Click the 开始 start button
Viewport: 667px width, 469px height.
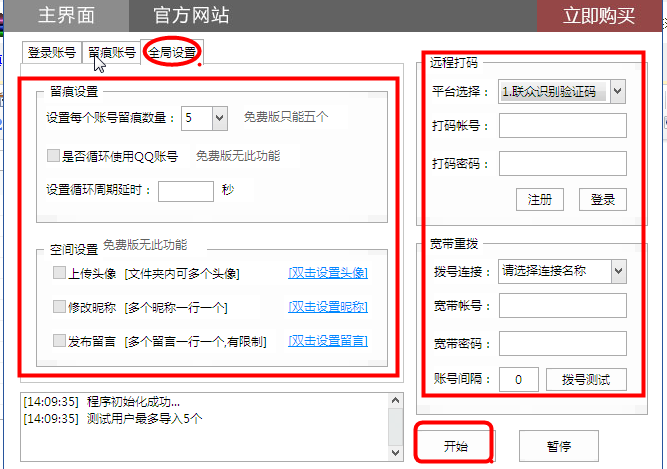point(456,446)
